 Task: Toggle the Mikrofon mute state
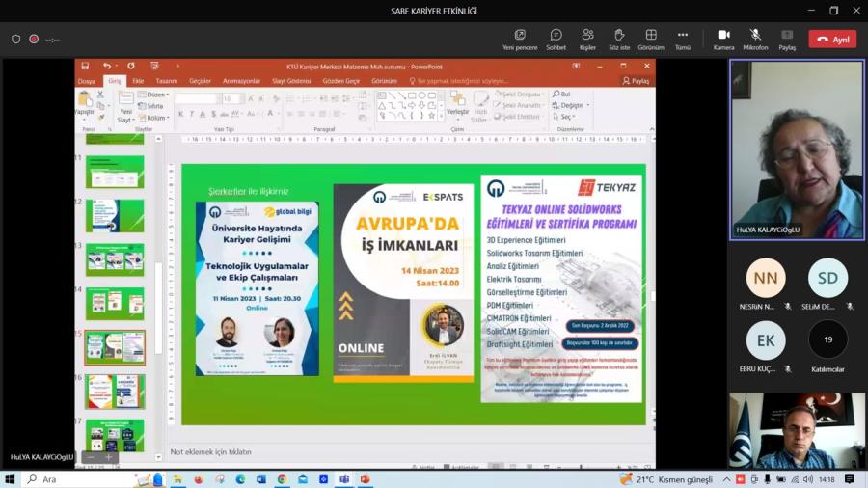click(x=755, y=40)
